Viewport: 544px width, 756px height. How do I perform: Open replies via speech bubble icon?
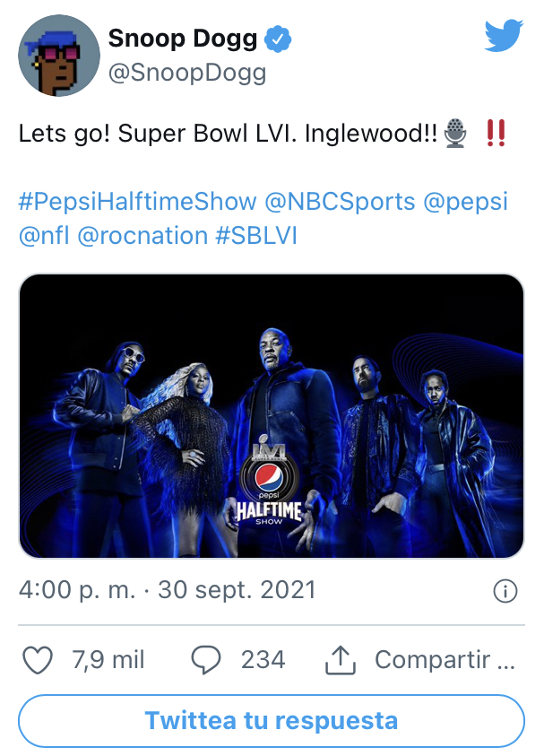(206, 659)
